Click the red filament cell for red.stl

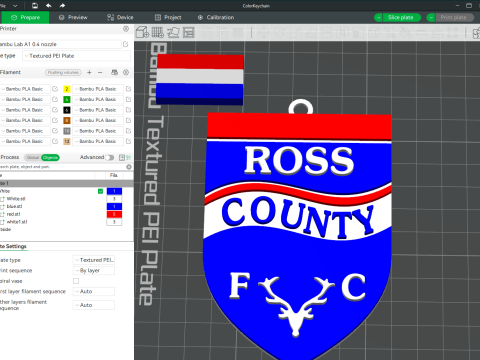pyautogui.click(x=114, y=214)
